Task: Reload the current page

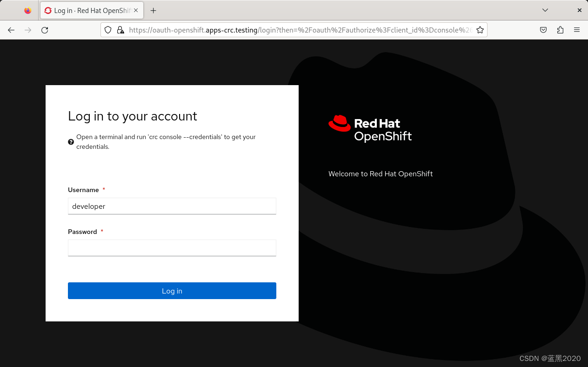Action: pos(45,30)
